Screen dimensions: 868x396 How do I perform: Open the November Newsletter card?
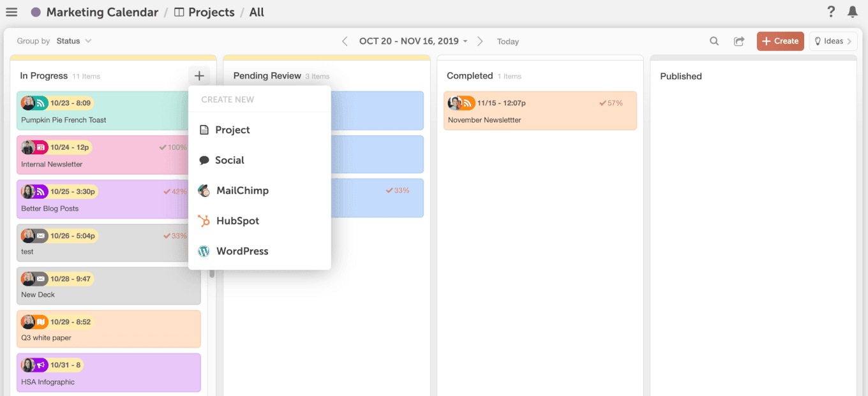(x=540, y=111)
